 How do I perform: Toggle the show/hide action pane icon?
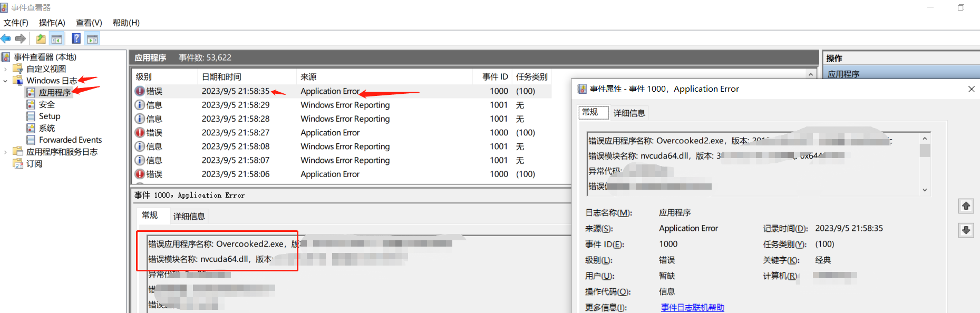pyautogui.click(x=92, y=38)
